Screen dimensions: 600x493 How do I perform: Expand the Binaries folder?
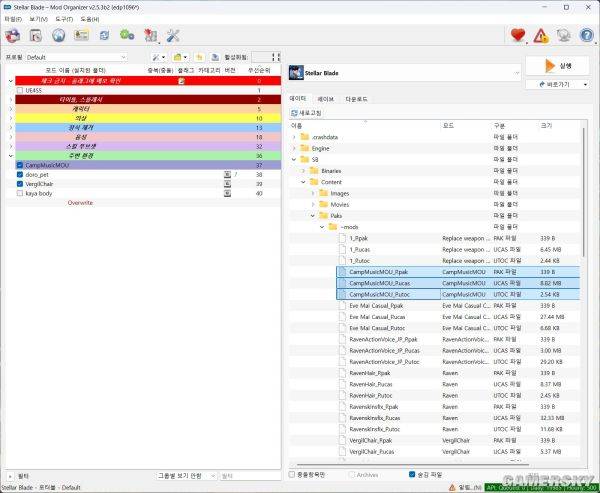click(303, 171)
